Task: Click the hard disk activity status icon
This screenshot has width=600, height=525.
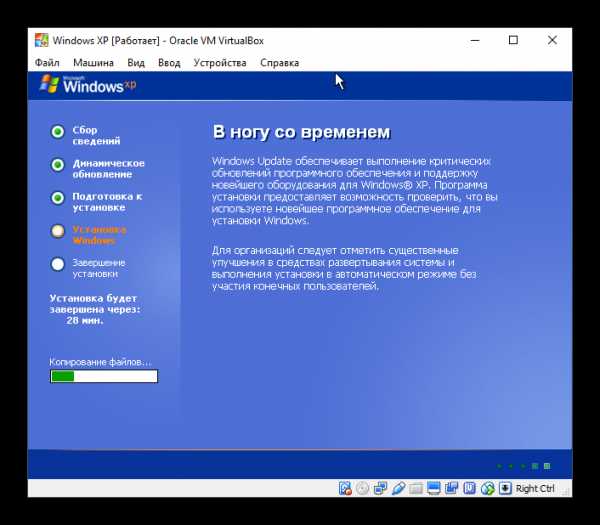Action: pos(345,488)
